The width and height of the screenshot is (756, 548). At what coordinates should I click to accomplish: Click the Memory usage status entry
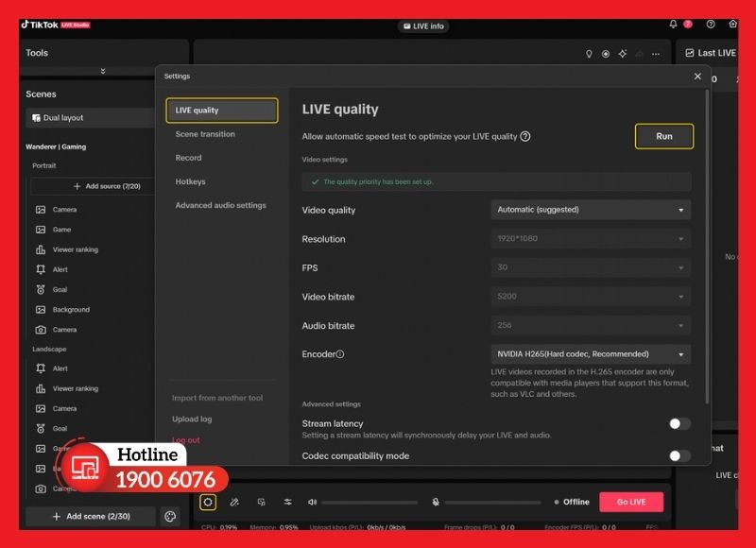[274, 527]
